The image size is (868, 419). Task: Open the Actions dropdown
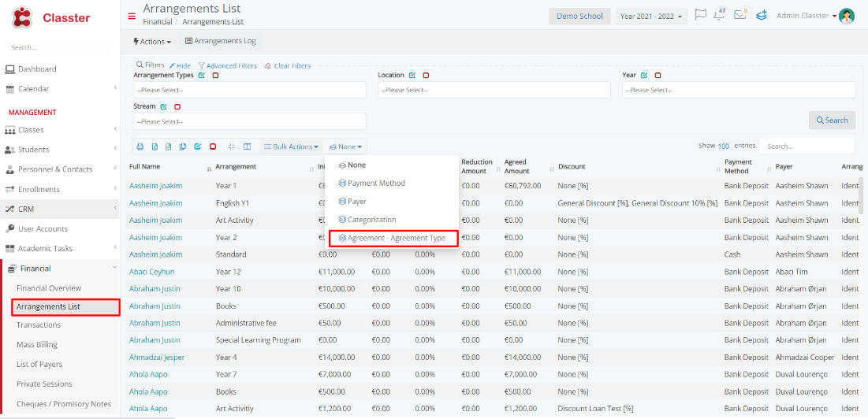(152, 42)
